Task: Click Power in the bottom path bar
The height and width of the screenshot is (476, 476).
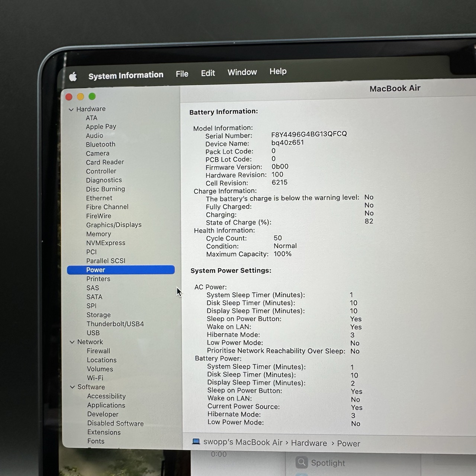Action: [348, 444]
